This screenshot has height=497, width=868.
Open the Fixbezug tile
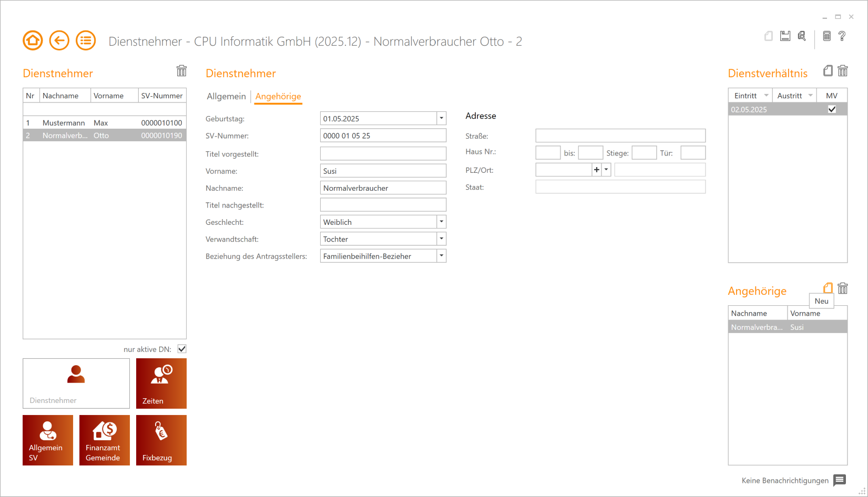tap(161, 440)
